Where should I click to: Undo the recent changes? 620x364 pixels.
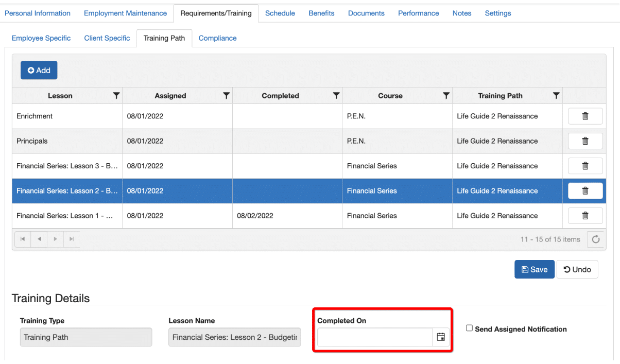[577, 269]
